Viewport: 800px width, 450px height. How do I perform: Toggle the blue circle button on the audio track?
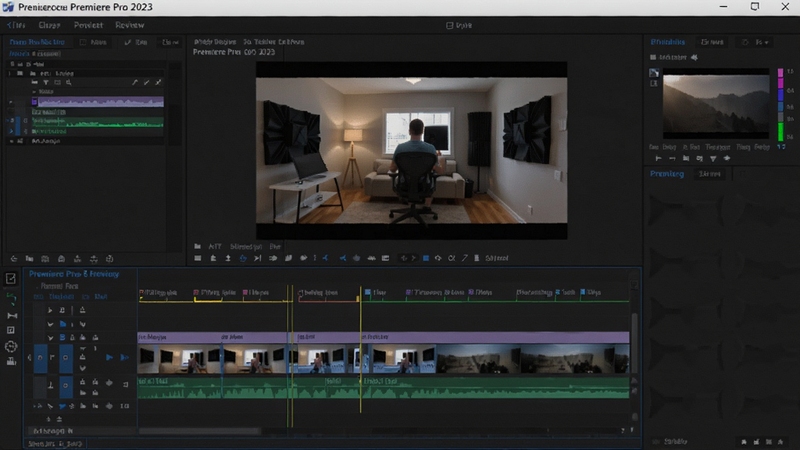tap(65, 386)
